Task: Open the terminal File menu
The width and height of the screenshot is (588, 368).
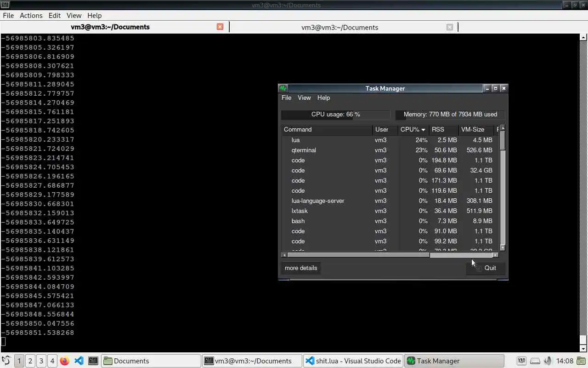Action: [x=8, y=15]
